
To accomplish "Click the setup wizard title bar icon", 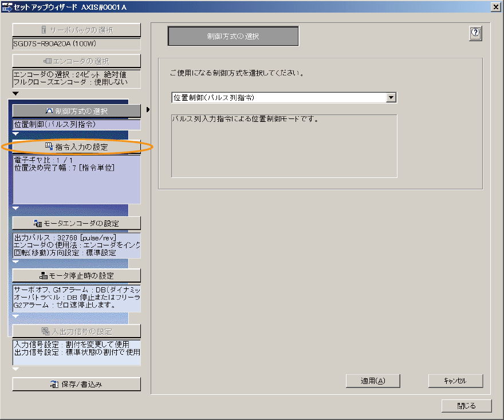I will pyautogui.click(x=7, y=6).
